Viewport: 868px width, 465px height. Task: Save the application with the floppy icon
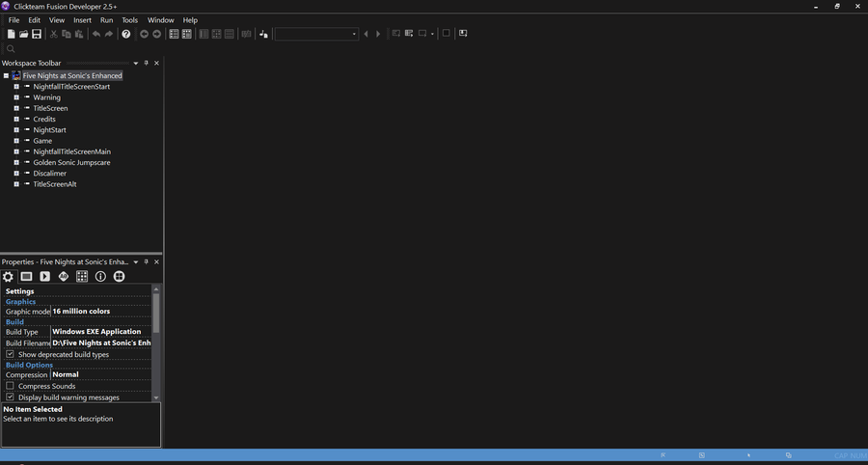pyautogui.click(x=37, y=35)
